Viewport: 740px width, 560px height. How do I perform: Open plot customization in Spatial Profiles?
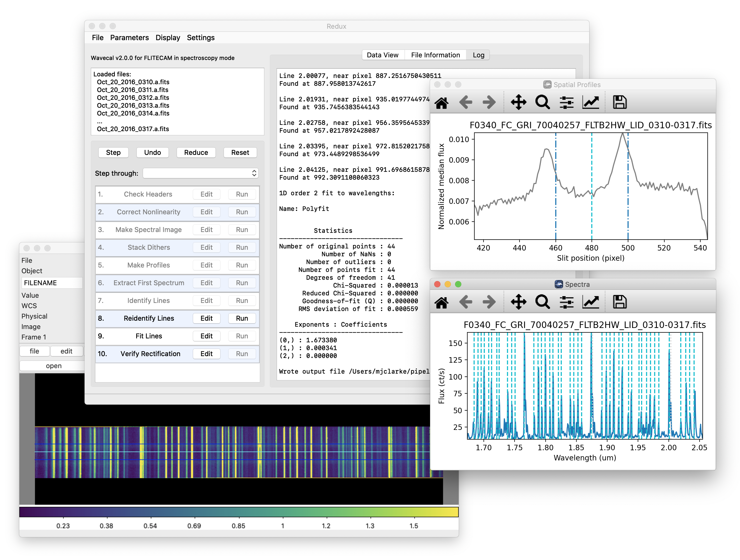[x=591, y=102]
